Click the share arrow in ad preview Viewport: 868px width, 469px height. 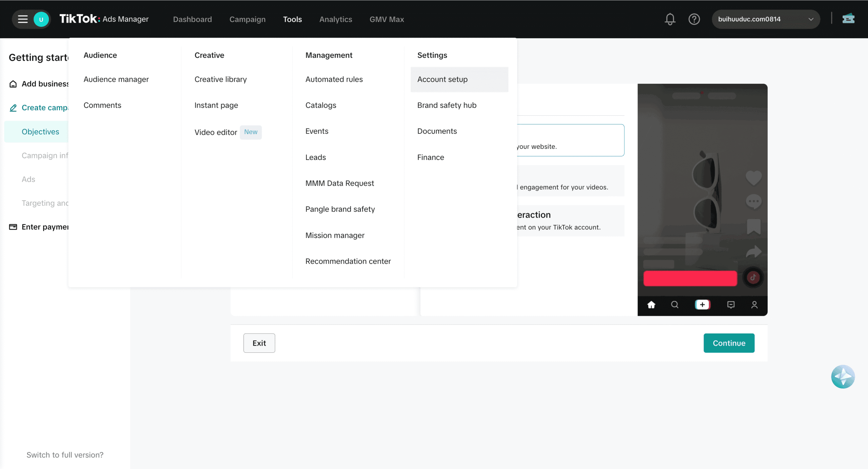(753, 252)
